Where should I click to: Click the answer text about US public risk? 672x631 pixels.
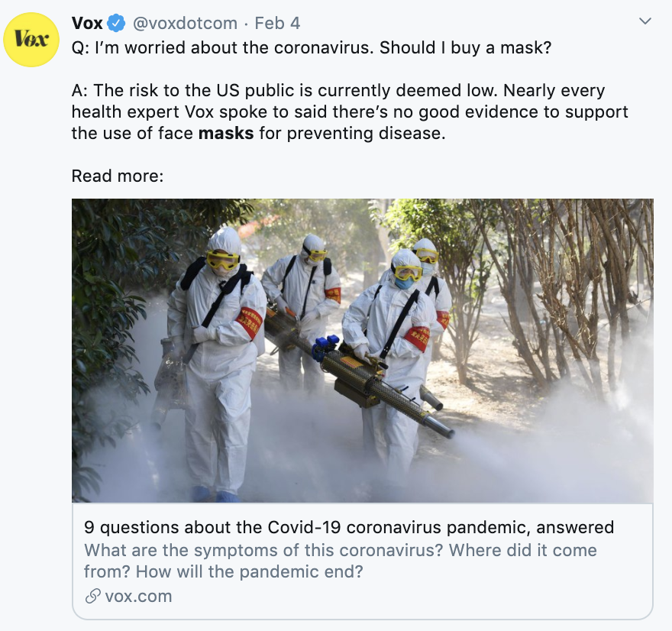(x=349, y=112)
